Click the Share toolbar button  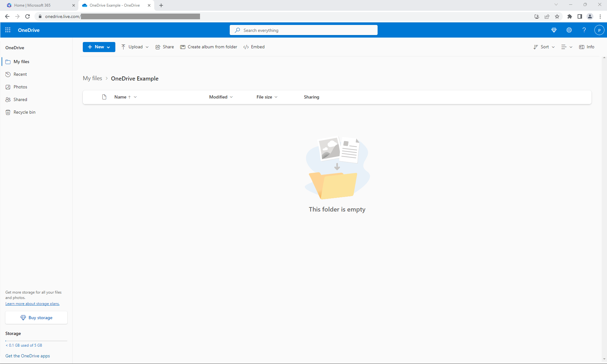(165, 47)
